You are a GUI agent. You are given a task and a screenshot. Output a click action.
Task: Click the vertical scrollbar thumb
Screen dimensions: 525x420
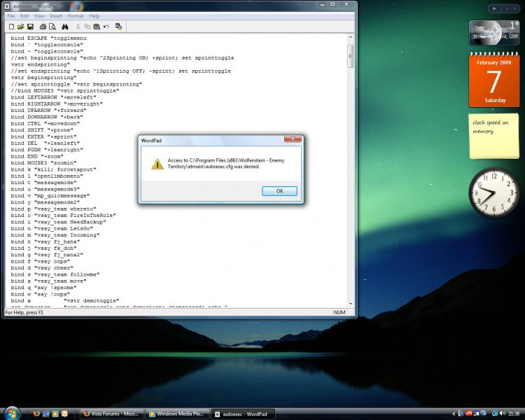coord(351,56)
